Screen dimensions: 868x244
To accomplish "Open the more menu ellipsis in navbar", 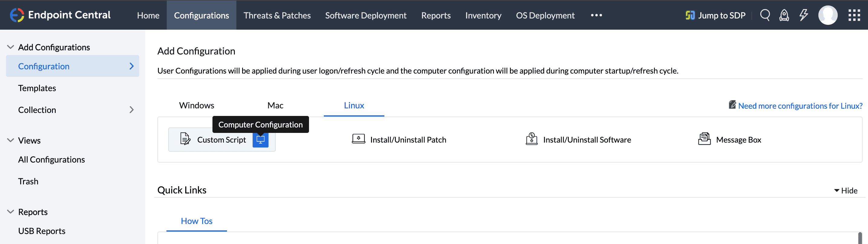I will tap(596, 15).
